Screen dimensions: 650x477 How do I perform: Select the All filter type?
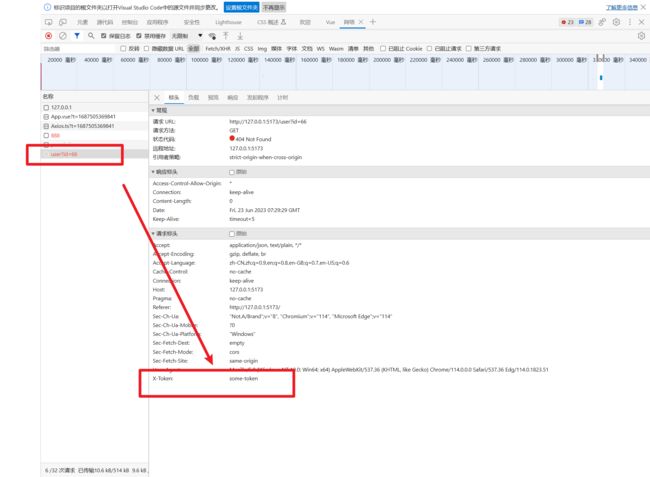[x=194, y=48]
